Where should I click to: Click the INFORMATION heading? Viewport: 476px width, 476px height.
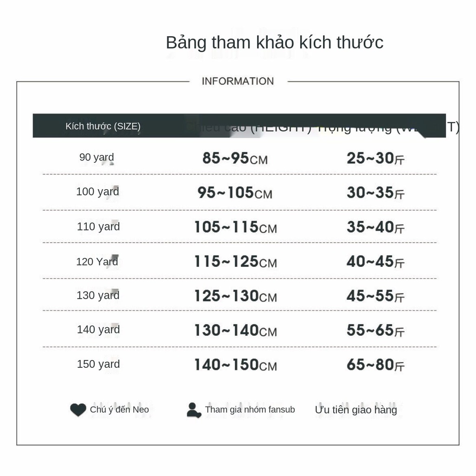tap(238, 81)
